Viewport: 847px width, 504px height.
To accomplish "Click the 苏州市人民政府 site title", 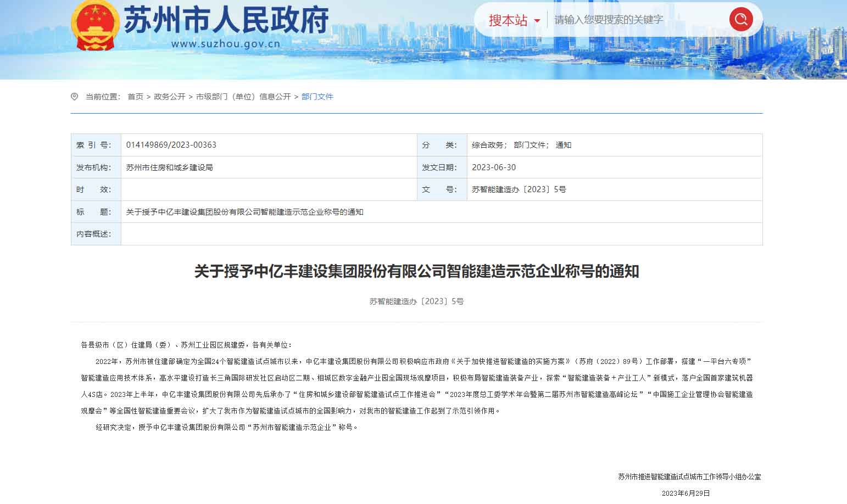I will click(x=226, y=20).
